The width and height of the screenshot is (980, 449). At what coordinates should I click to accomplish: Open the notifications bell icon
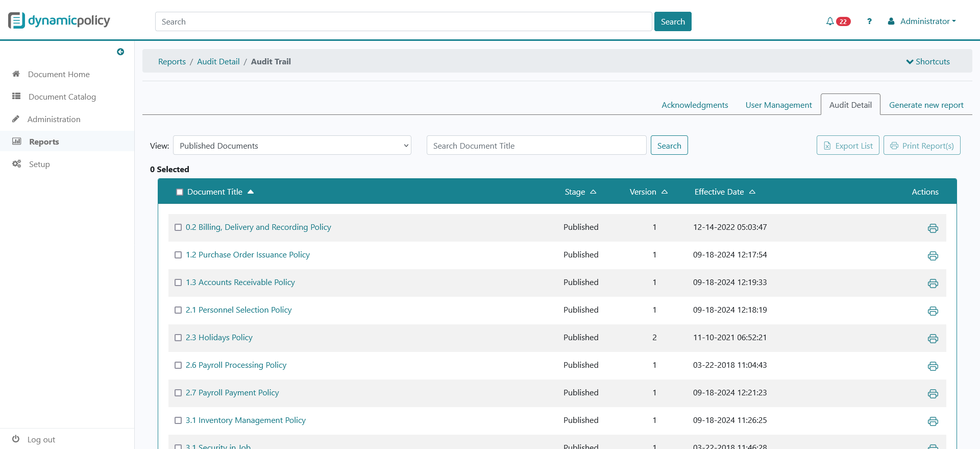click(830, 21)
